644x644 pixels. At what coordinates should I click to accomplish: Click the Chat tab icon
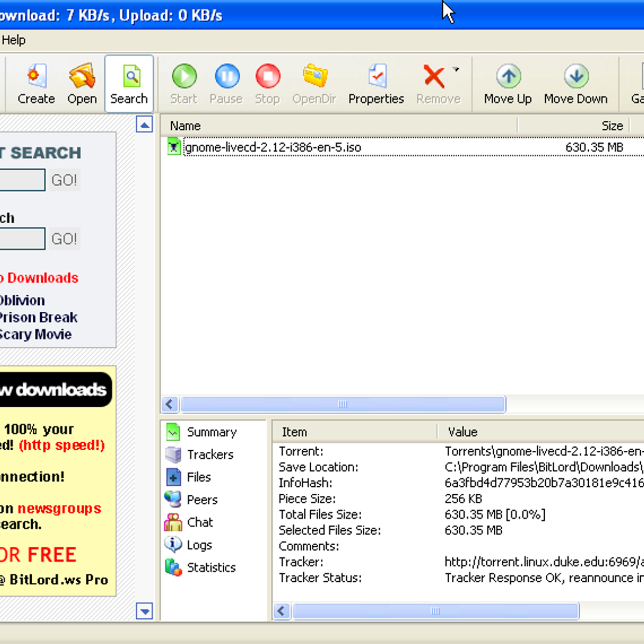coord(173,522)
